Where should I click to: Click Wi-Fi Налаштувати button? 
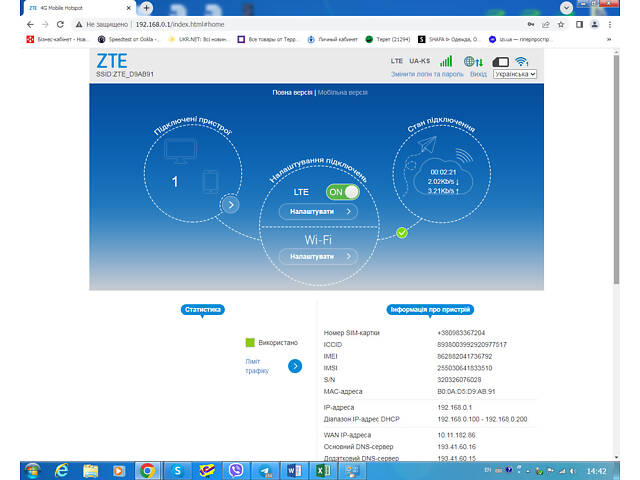click(319, 257)
